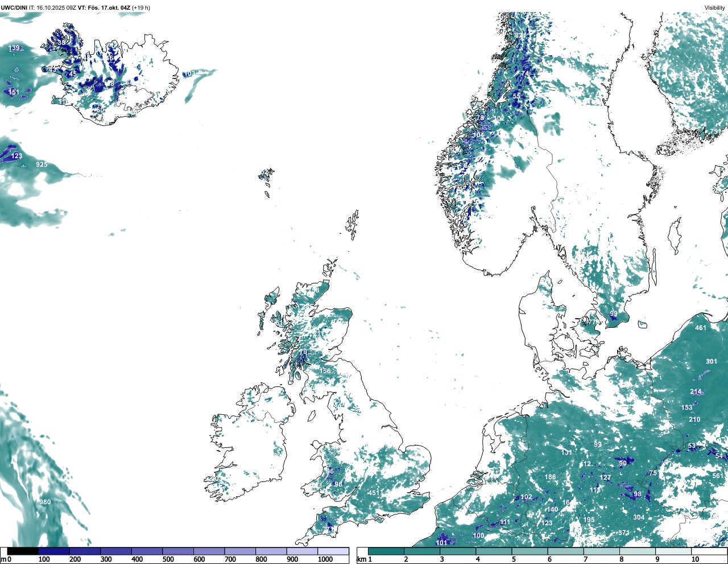This screenshot has width=728, height=564.
Task: Click the '103' value off east Iceland
Action: point(189,74)
